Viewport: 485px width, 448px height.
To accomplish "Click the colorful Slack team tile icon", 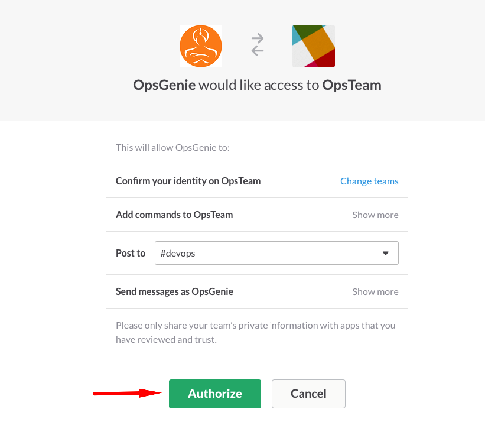I will tap(313, 46).
